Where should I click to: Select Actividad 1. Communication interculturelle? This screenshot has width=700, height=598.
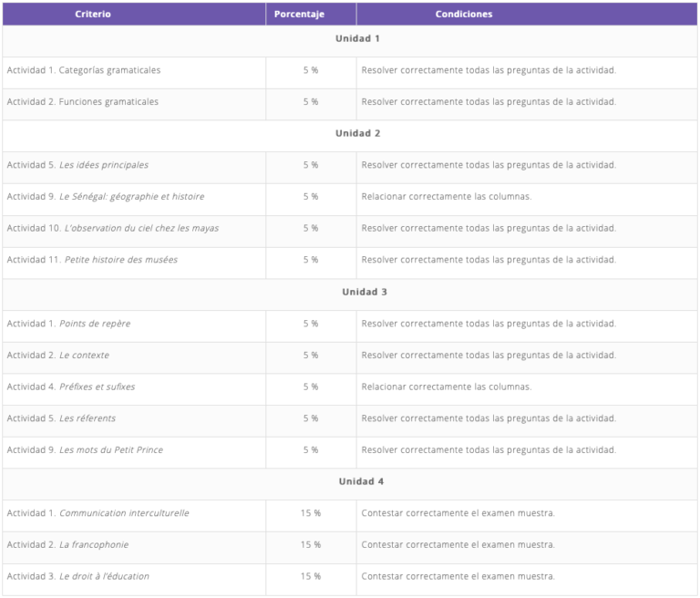pos(98,514)
